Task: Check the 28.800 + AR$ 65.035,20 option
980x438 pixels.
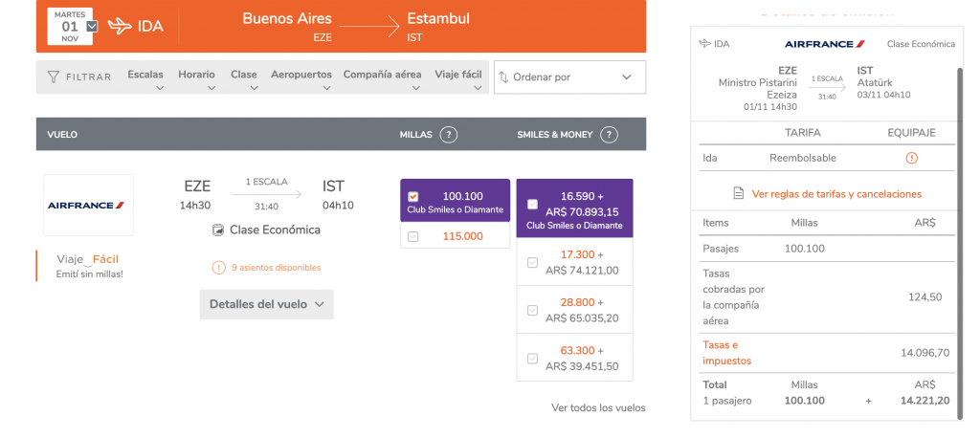Action: [532, 310]
